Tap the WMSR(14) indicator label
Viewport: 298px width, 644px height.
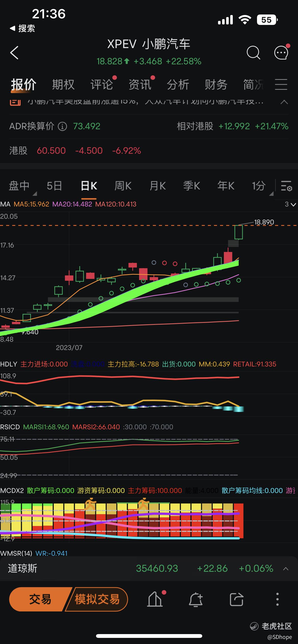[x=16, y=553]
